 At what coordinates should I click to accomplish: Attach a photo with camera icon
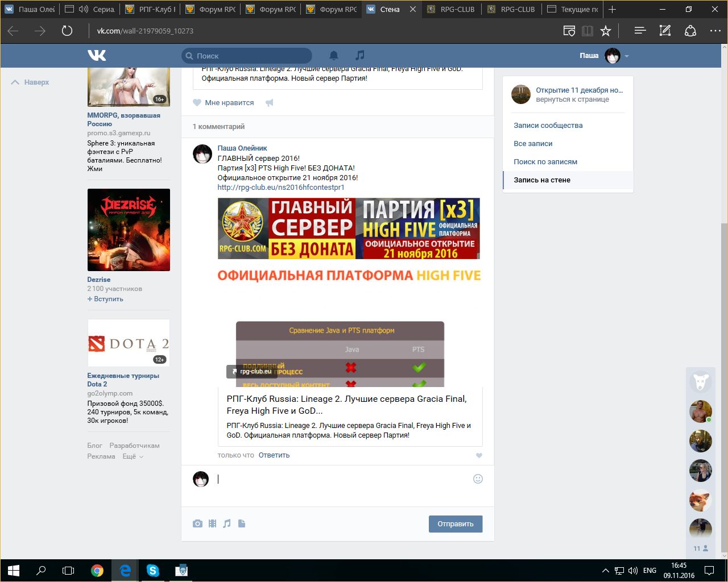197,523
